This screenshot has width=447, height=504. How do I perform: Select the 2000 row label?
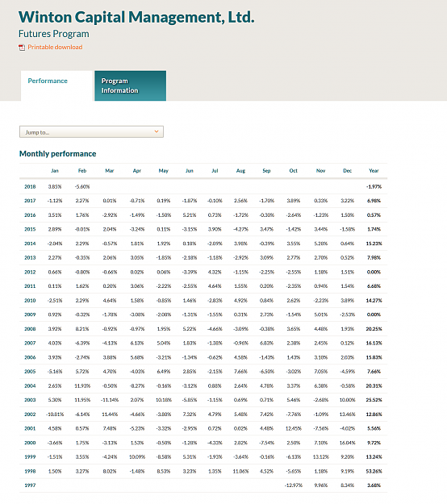point(30,443)
